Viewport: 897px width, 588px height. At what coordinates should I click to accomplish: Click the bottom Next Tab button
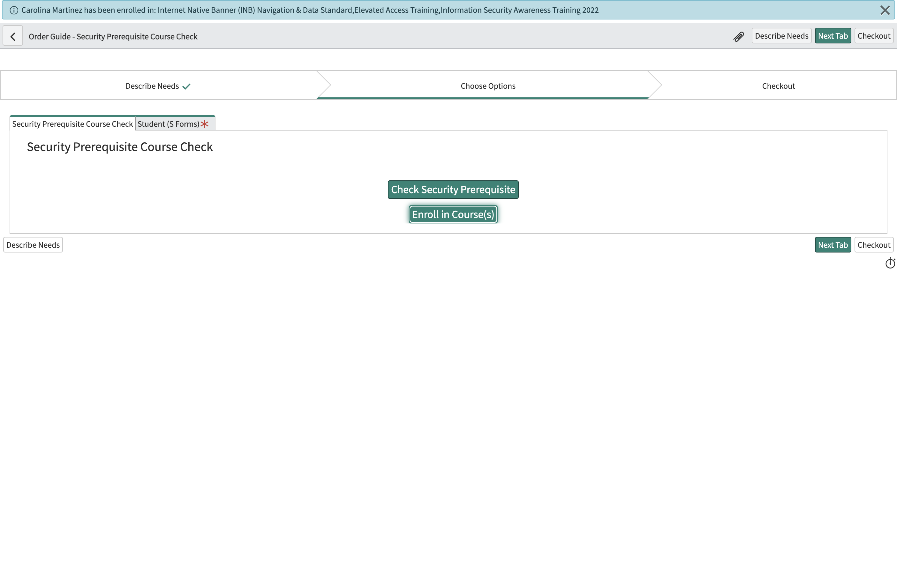[833, 245]
